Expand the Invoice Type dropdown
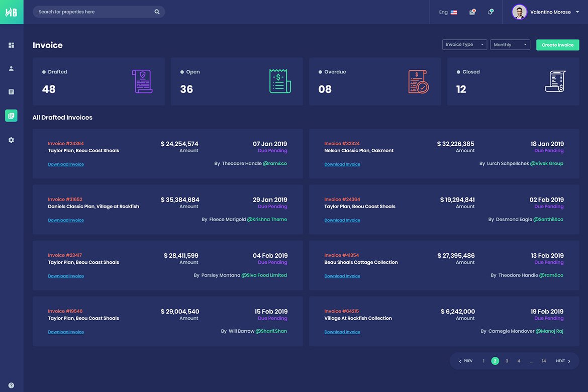Viewport: 588px width, 392px height. [x=464, y=45]
